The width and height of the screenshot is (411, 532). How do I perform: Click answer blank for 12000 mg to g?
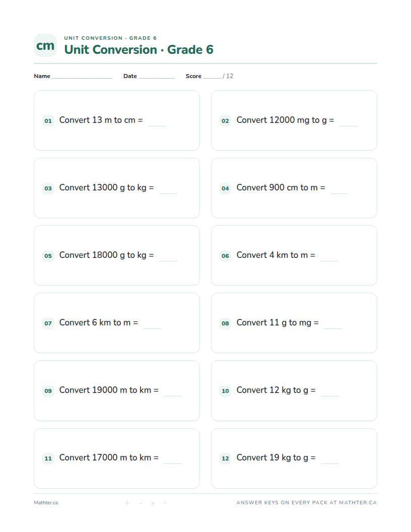pos(349,122)
